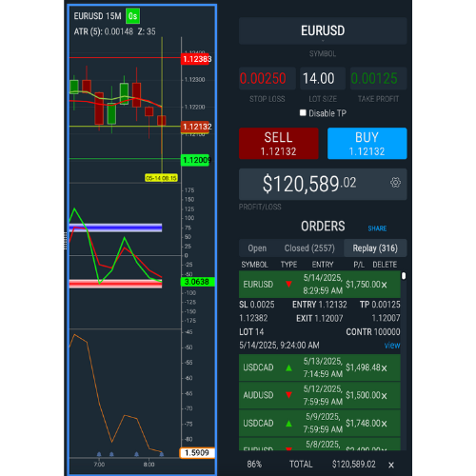This screenshot has height=476, width=476.
Task: Delete the USDCAD 5/9/2025 order
Action: pyautogui.click(x=384, y=424)
